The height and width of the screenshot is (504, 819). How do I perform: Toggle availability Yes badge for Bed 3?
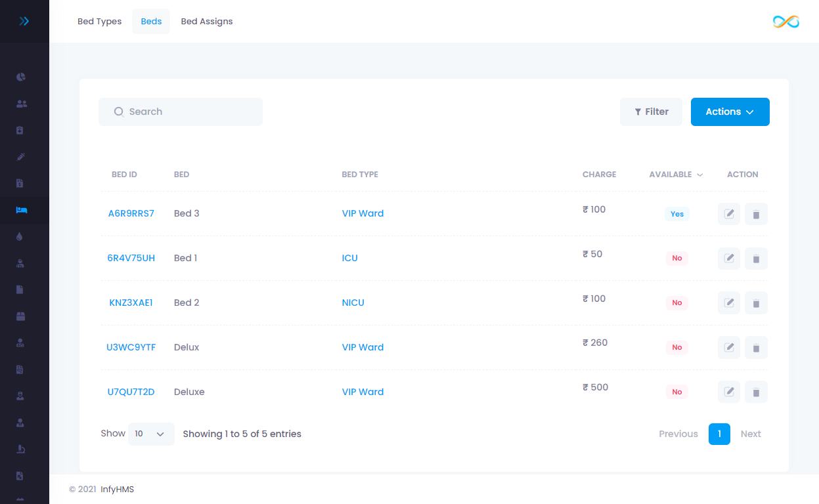click(x=676, y=214)
